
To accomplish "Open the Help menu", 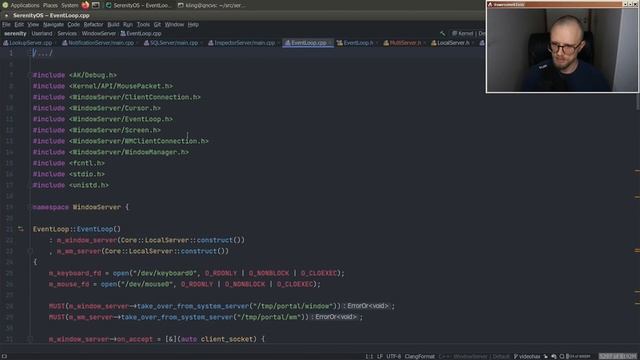I will pos(193,24).
